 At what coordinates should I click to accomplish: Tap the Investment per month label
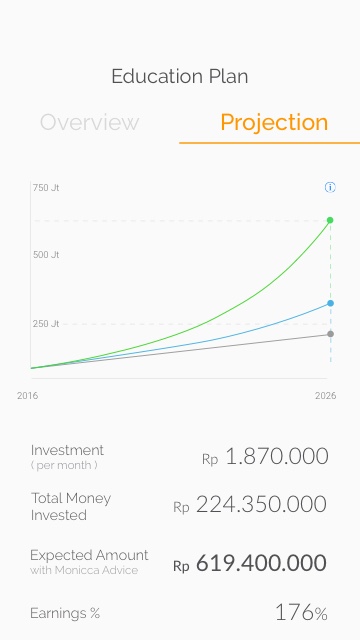[67, 457]
